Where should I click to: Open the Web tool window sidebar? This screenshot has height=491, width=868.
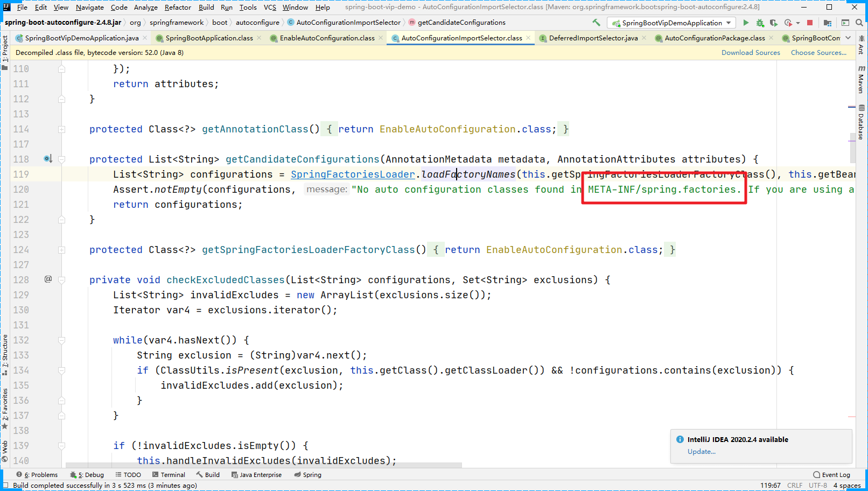[x=5, y=451]
